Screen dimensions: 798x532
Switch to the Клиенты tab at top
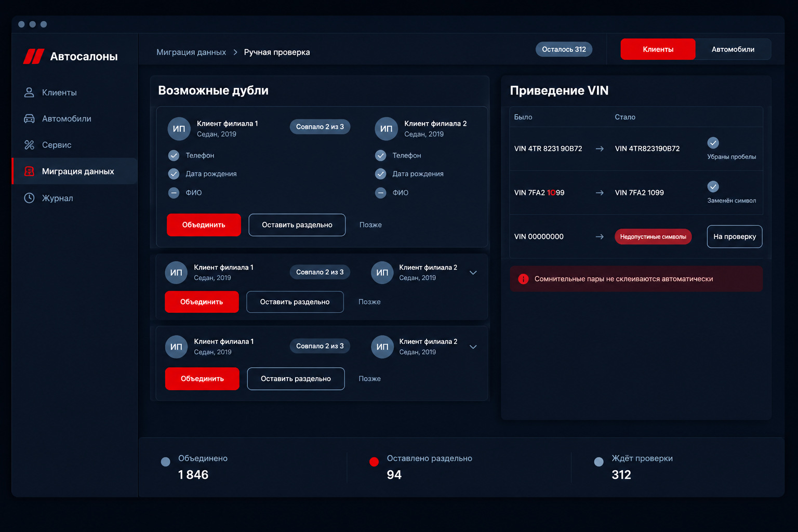pyautogui.click(x=658, y=49)
